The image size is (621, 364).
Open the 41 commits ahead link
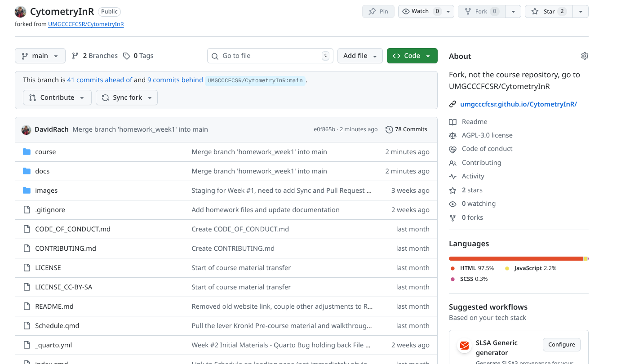coord(99,80)
